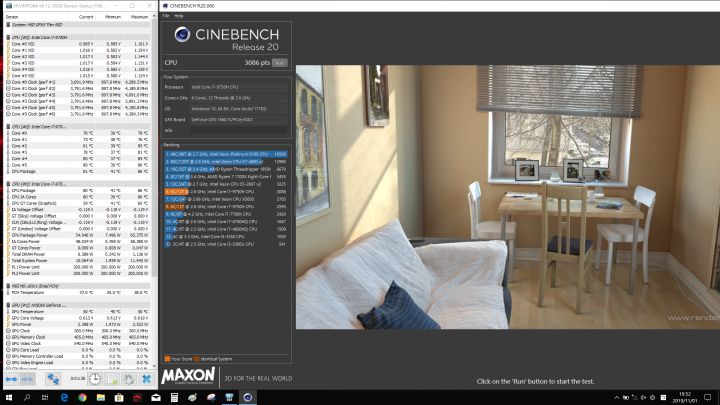This screenshot has height=405, width=720.
Task: Select ranking entry 1 Intel Xeon Platinum 8168
Action: click(x=226, y=154)
